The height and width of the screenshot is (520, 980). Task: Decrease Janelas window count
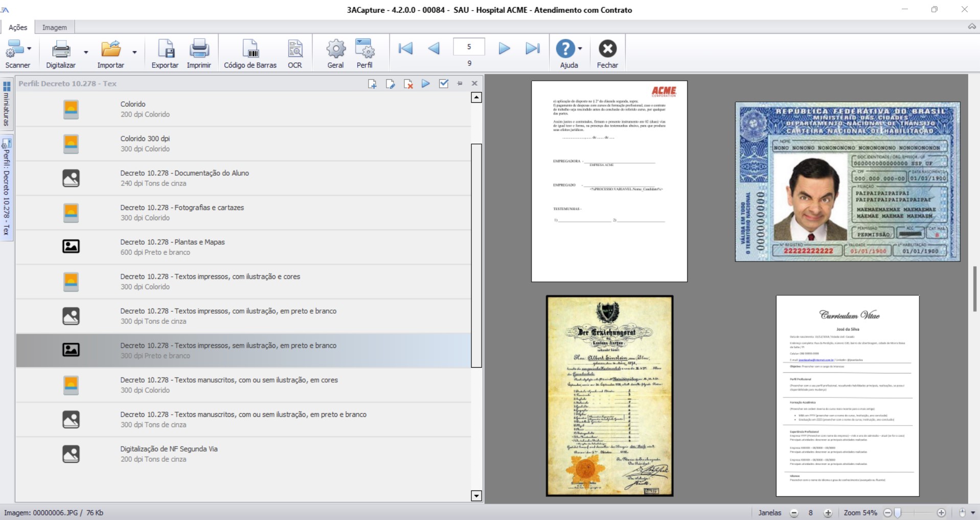[x=794, y=513]
